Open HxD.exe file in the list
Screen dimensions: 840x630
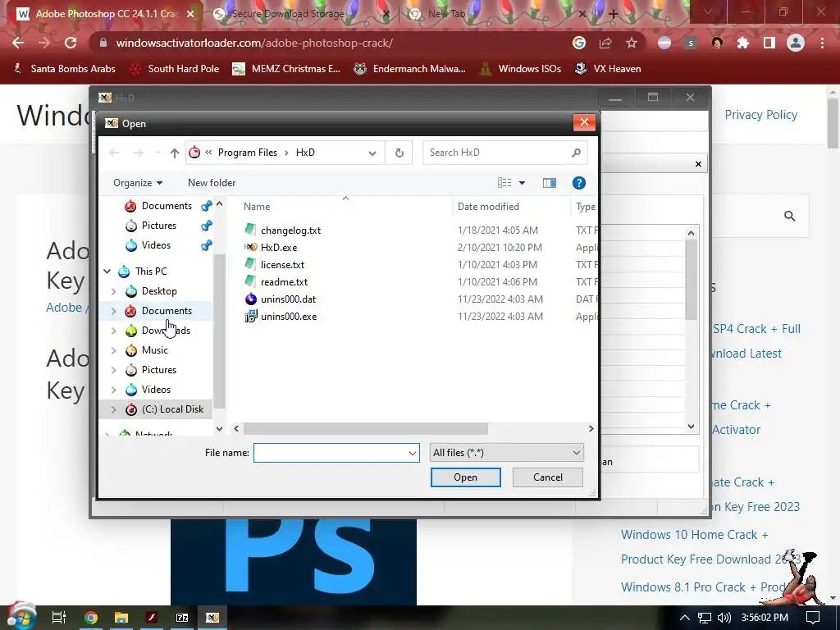279,248
